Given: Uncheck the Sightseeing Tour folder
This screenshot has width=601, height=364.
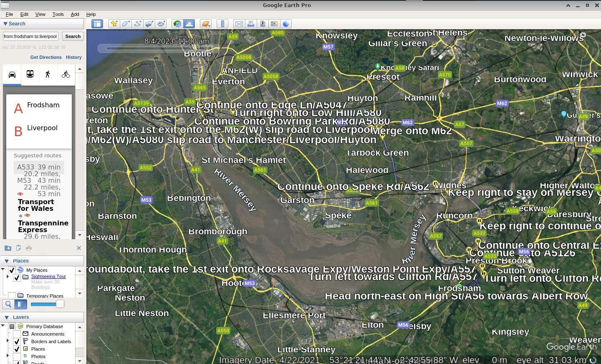Looking at the screenshot, I should point(17,278).
